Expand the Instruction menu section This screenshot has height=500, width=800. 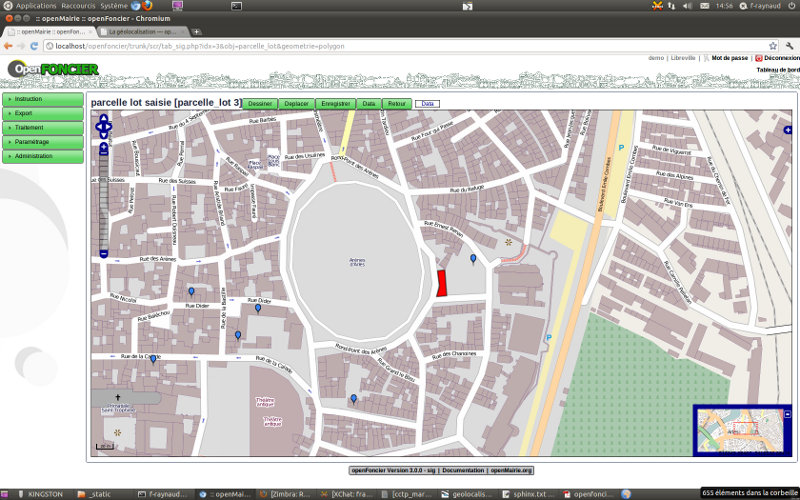click(x=42, y=99)
